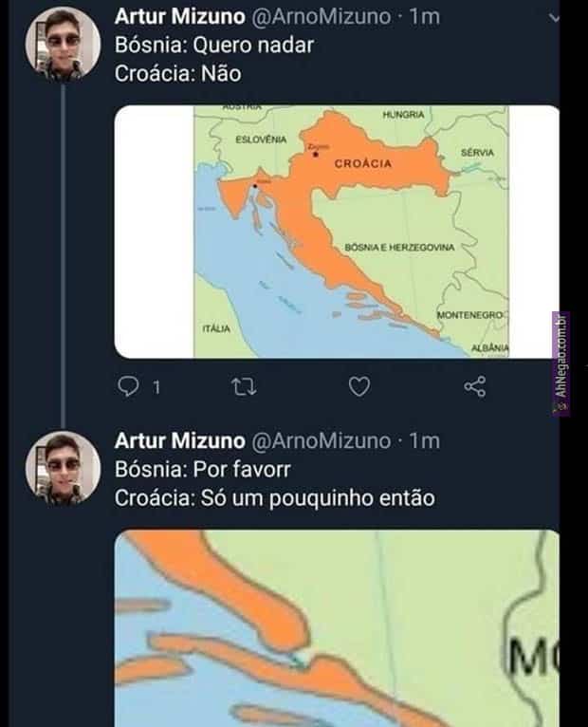Click @ArnoMizuno handle in first tweet

(320, 17)
